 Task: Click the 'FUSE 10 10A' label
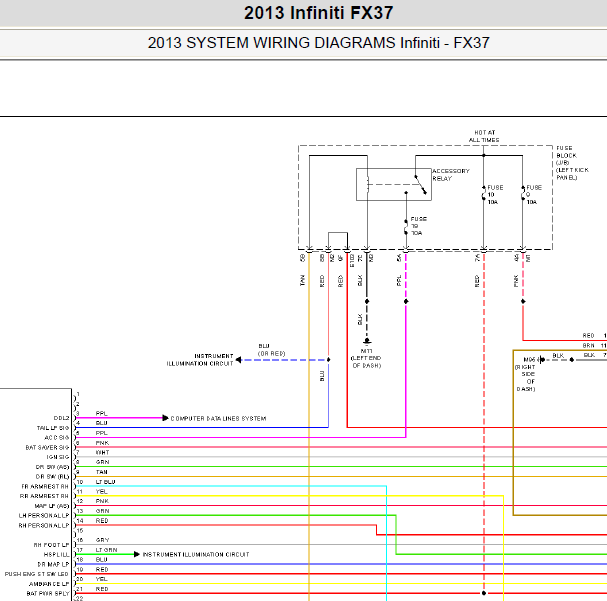(495, 195)
